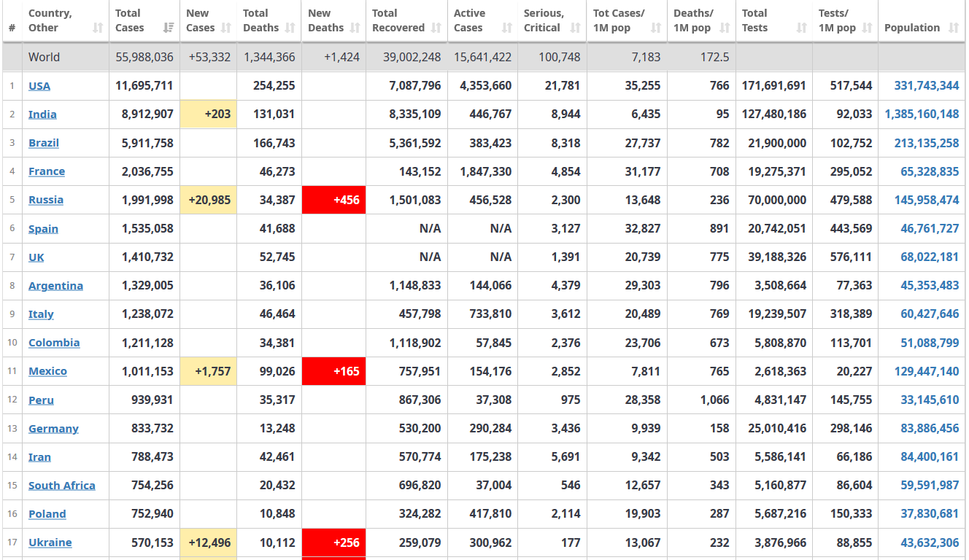Open UK population figure 68,022,181
Image resolution: width=969 pixels, height=560 pixels.
pyautogui.click(x=930, y=257)
